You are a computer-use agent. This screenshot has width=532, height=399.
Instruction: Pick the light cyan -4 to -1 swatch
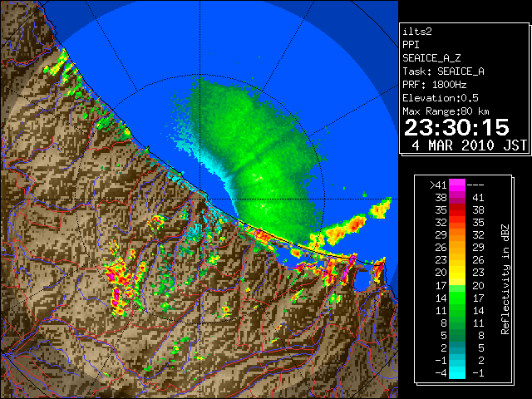[x=457, y=372]
